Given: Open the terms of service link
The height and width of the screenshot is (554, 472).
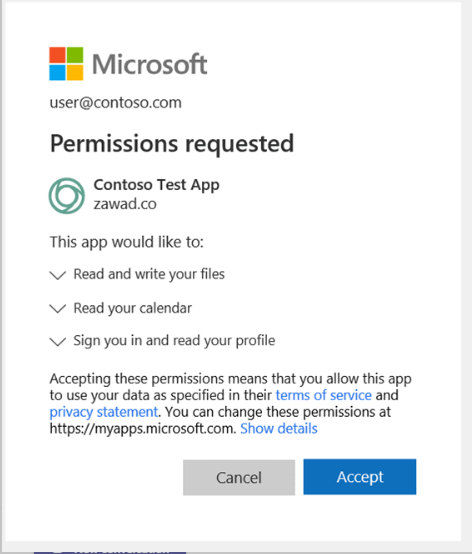Looking at the screenshot, I should pos(324,395).
